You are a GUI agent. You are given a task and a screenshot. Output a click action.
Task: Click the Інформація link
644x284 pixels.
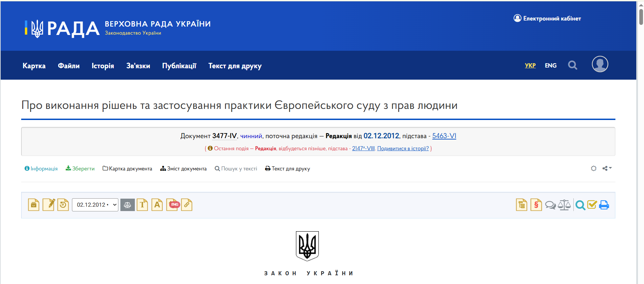pos(41,168)
